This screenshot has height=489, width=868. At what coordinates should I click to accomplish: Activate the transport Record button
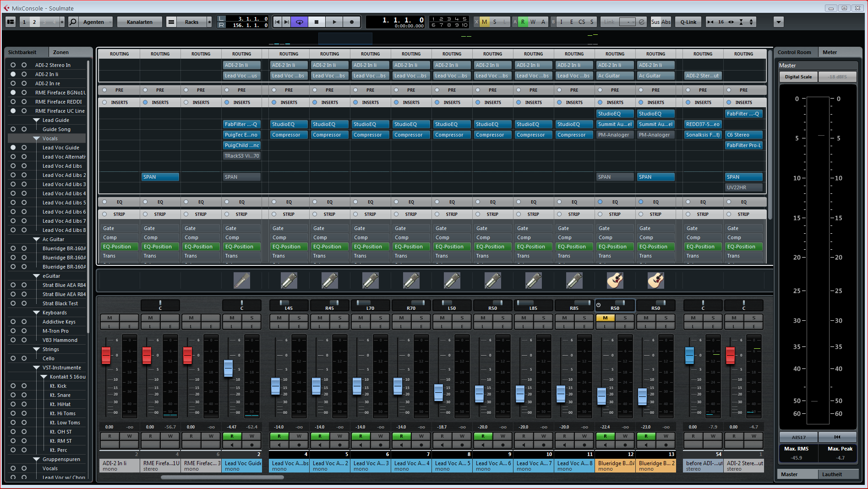click(352, 22)
